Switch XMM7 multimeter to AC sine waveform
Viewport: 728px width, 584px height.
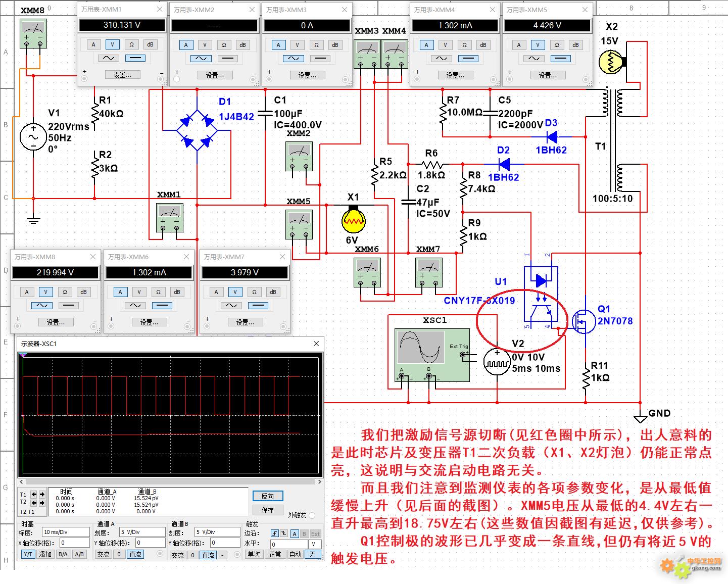(x=231, y=306)
